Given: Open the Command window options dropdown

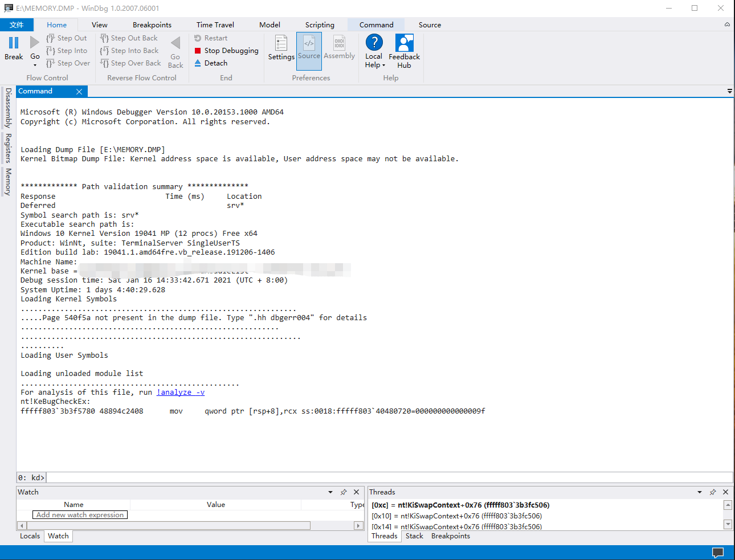Looking at the screenshot, I should coord(729,91).
